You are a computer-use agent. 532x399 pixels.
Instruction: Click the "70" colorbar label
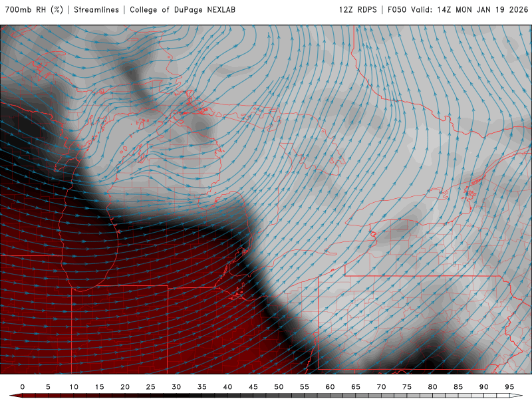click(x=381, y=387)
